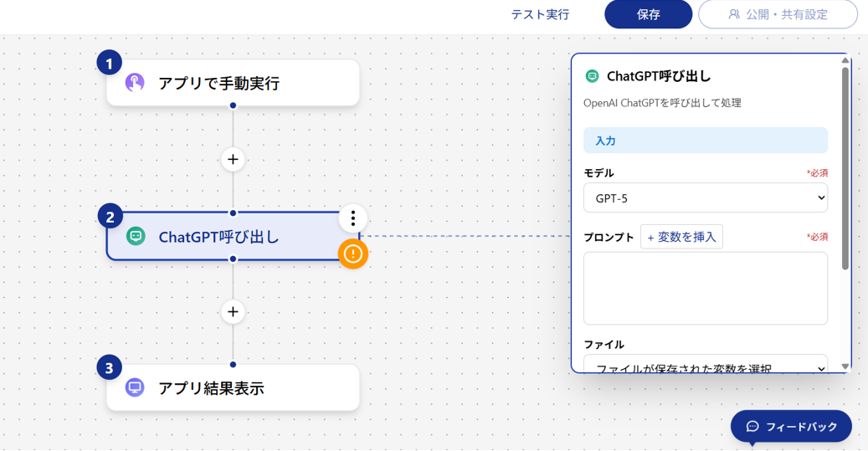Viewport: 868px width, 451px height.
Task: Click the manual run hand icon
Action: coord(135,83)
